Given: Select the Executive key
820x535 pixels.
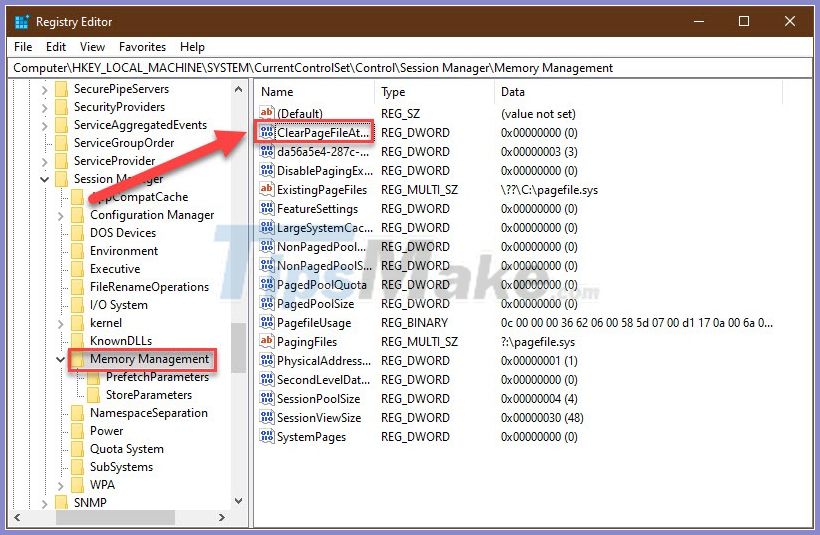Looking at the screenshot, I should tap(115, 269).
